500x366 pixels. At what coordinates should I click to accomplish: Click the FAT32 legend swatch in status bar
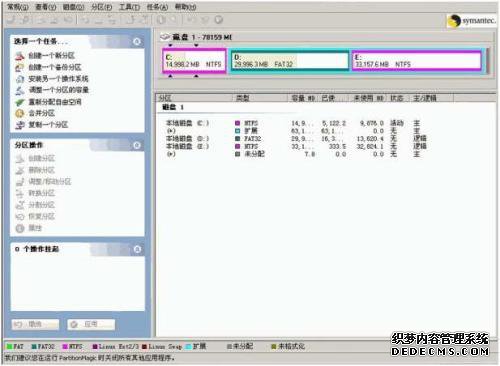[34, 347]
